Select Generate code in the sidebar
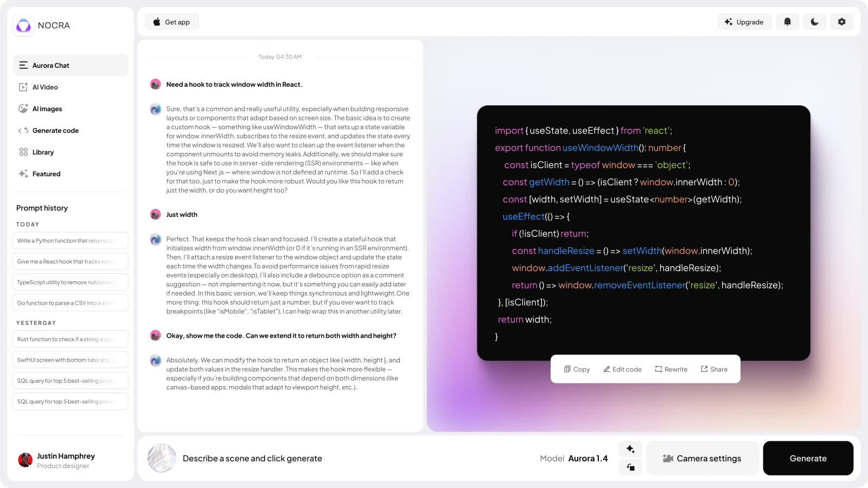The height and width of the screenshot is (488, 868). pyautogui.click(x=55, y=130)
